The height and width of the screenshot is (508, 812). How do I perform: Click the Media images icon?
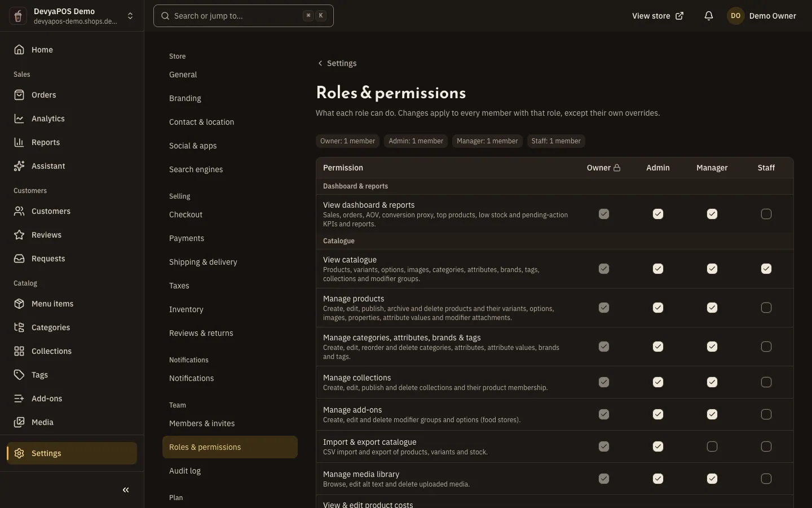click(19, 422)
